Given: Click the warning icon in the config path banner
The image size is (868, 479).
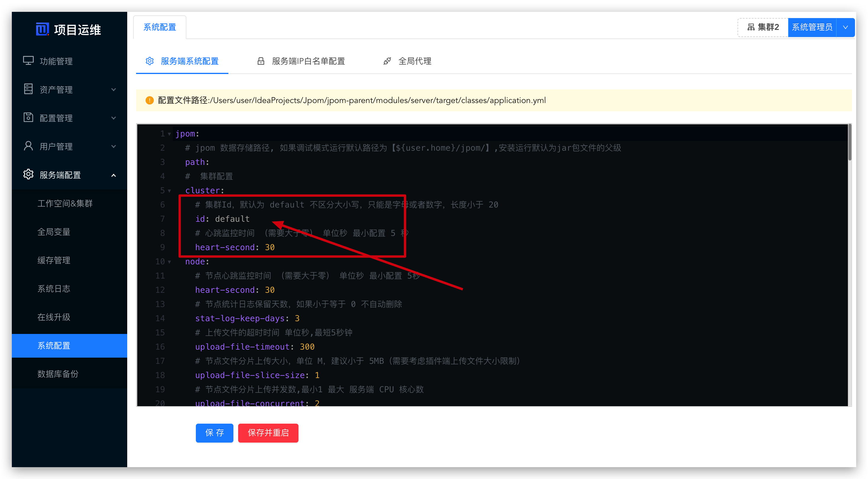Looking at the screenshot, I should 150,100.
